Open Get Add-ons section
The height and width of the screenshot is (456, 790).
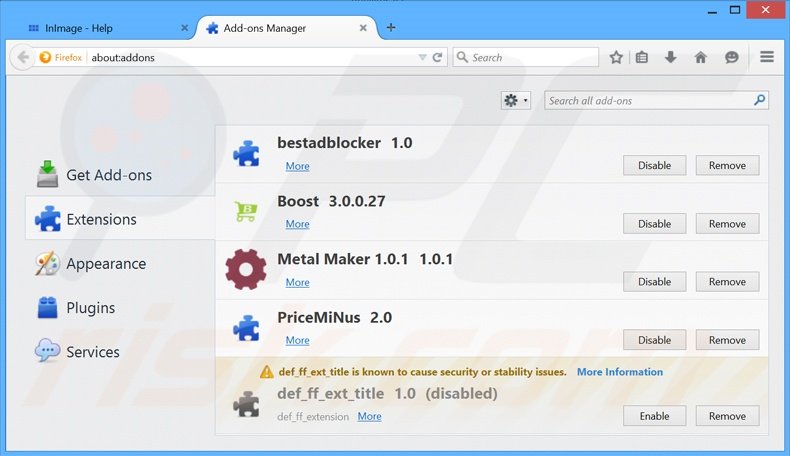click(120, 175)
